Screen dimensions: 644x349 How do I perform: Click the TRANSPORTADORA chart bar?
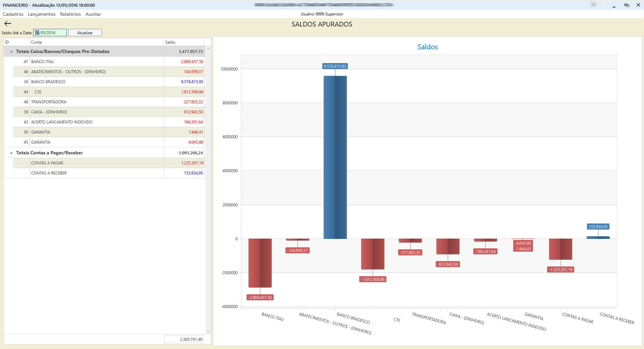coord(410,241)
